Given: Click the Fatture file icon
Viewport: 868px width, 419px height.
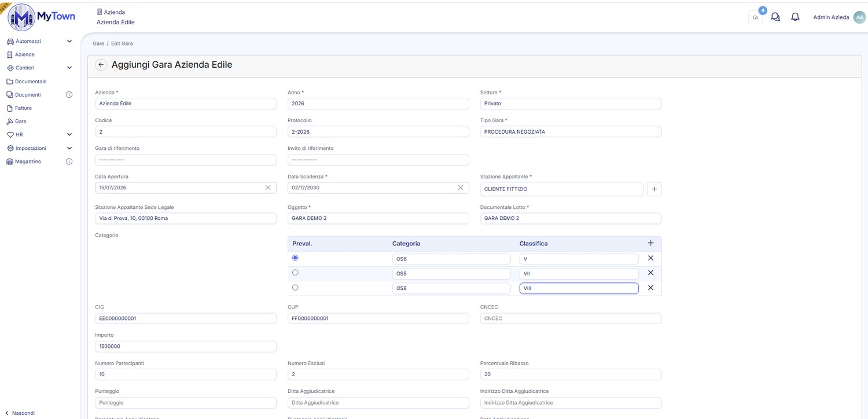Looking at the screenshot, I should point(10,108).
